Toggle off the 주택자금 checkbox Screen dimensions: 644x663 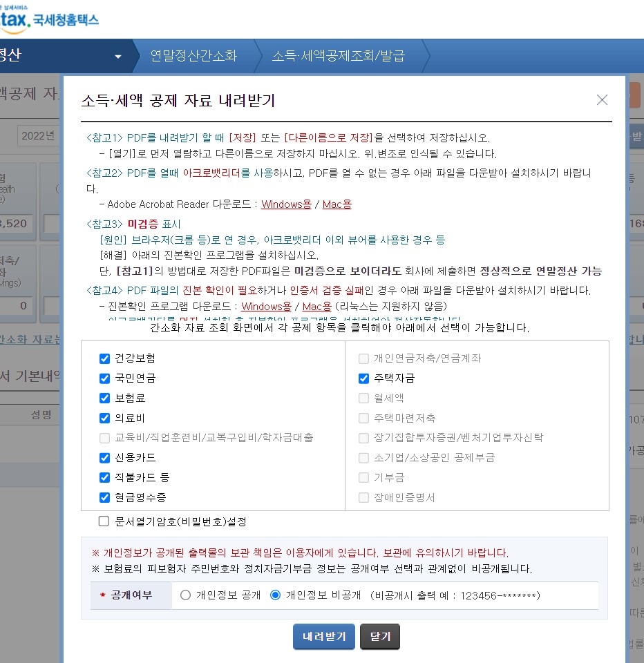click(363, 378)
